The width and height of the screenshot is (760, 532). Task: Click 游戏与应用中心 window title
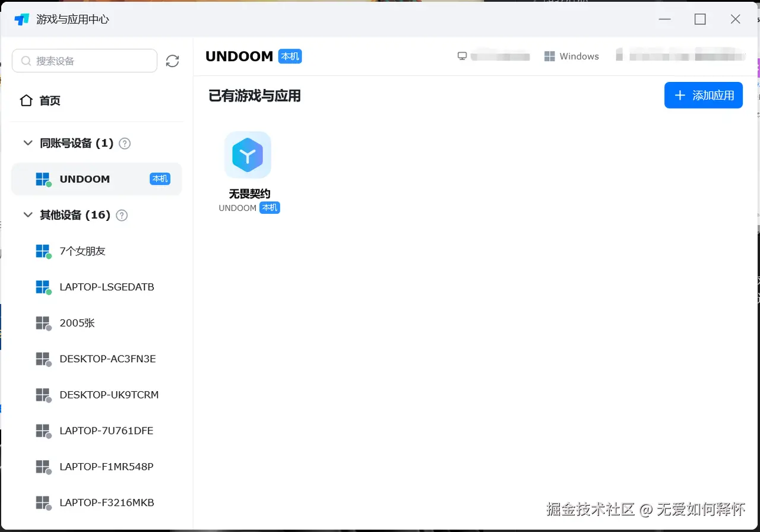[72, 19]
